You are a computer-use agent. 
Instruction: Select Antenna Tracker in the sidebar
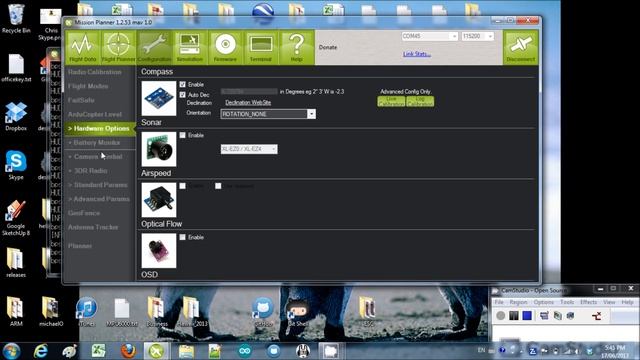pyautogui.click(x=93, y=227)
